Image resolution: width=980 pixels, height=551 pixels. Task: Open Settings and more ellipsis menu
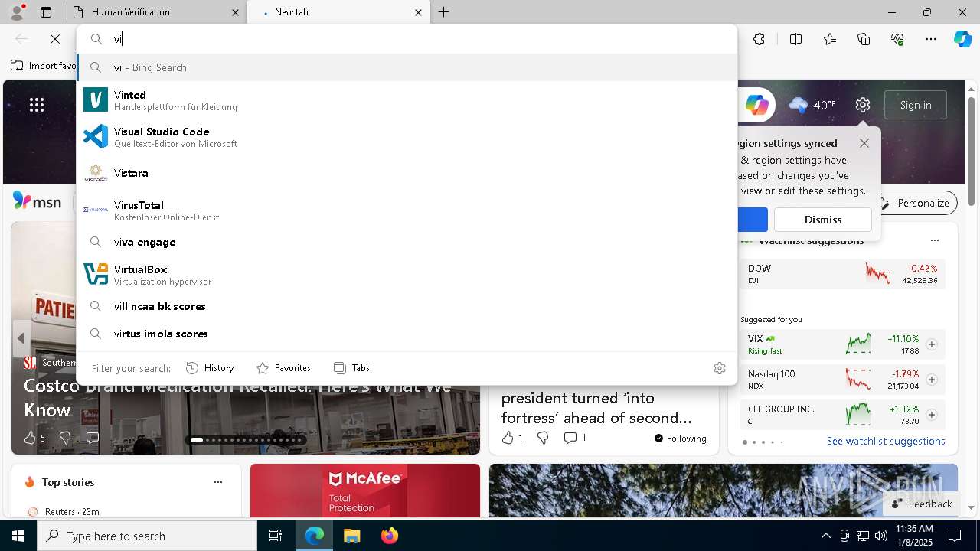pyautogui.click(x=931, y=39)
